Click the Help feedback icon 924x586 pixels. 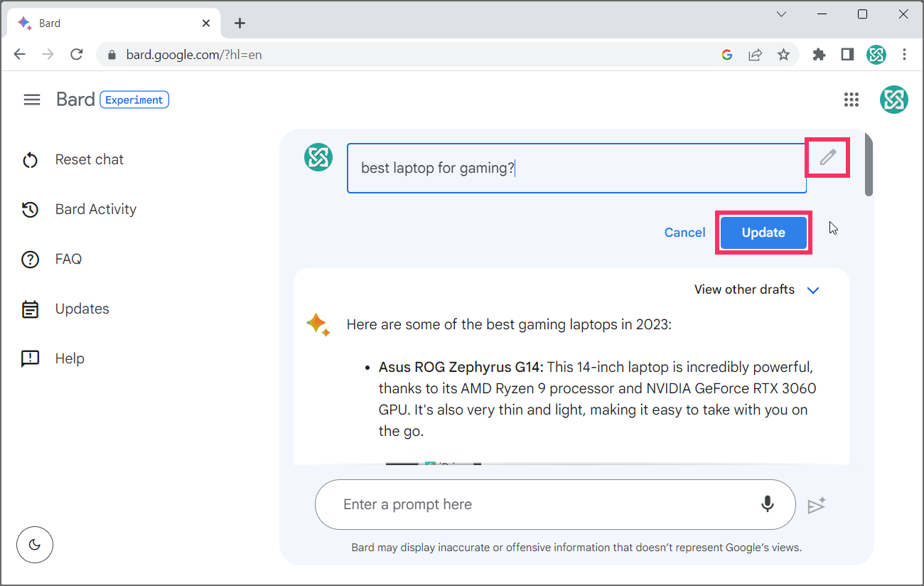(x=30, y=359)
